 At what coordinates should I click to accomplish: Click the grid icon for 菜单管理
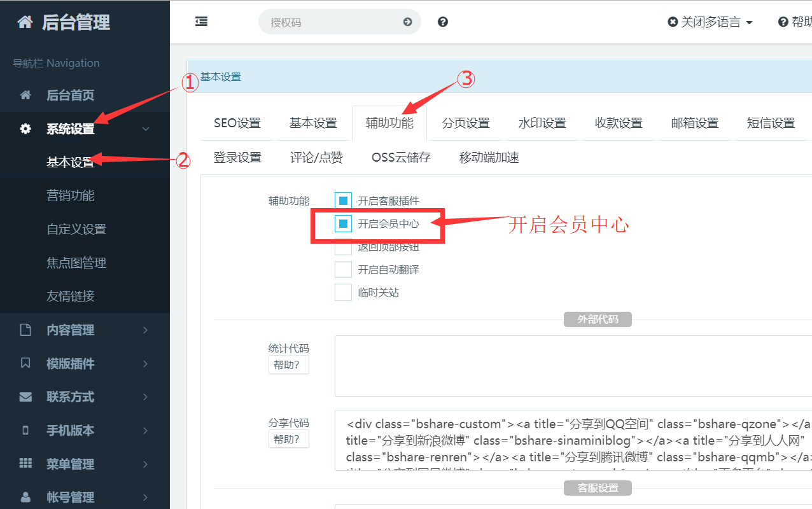(25, 464)
